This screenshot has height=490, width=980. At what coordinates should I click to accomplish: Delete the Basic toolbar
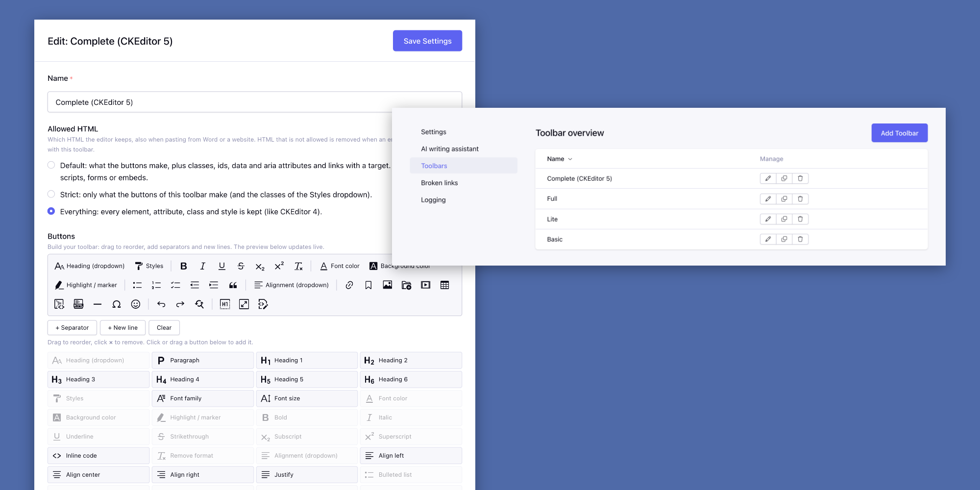point(800,239)
